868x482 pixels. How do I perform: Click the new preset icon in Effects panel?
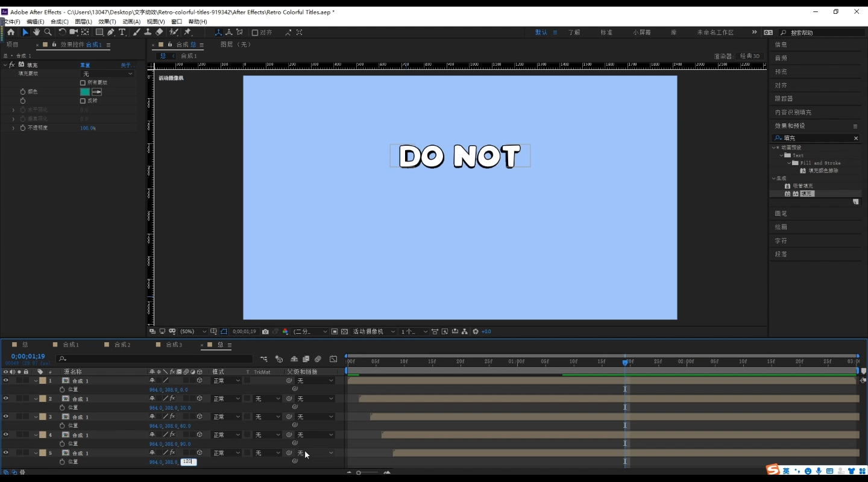coord(855,202)
